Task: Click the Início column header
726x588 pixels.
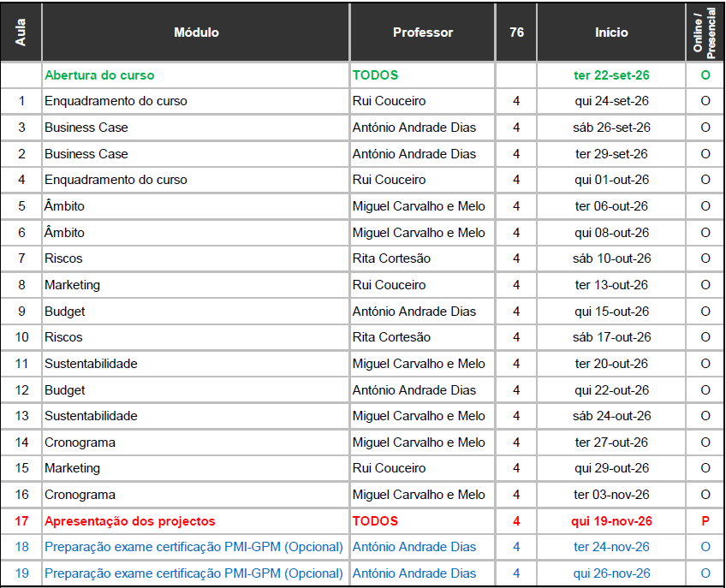Action: [611, 33]
